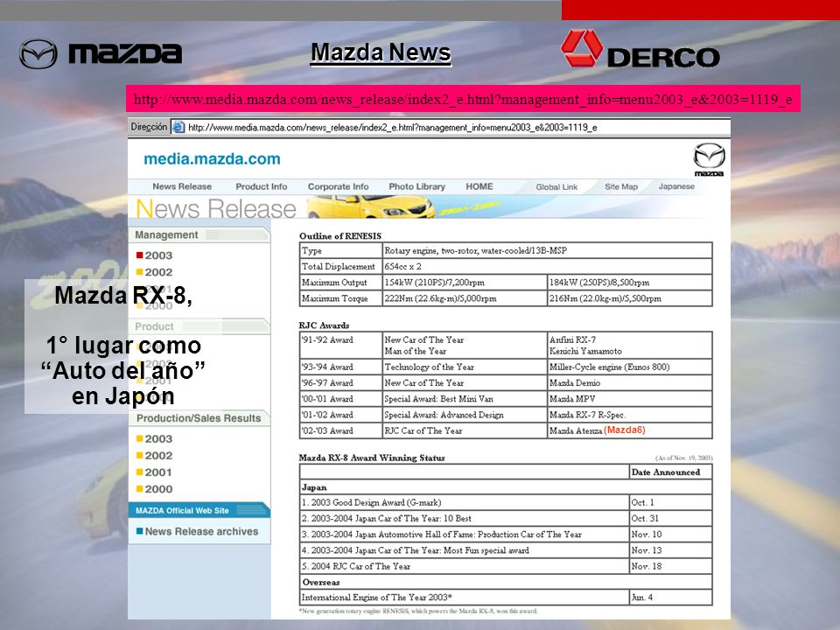Viewport: 840px width, 630px height.
Task: Select 2002 under Management
Action: (154, 272)
